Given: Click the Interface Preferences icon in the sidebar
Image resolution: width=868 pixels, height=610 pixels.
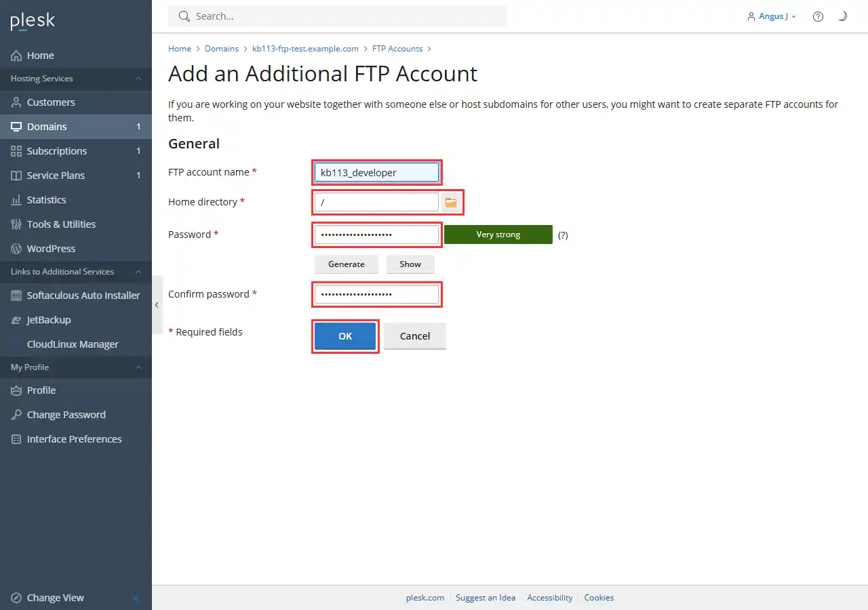Looking at the screenshot, I should pos(16,439).
